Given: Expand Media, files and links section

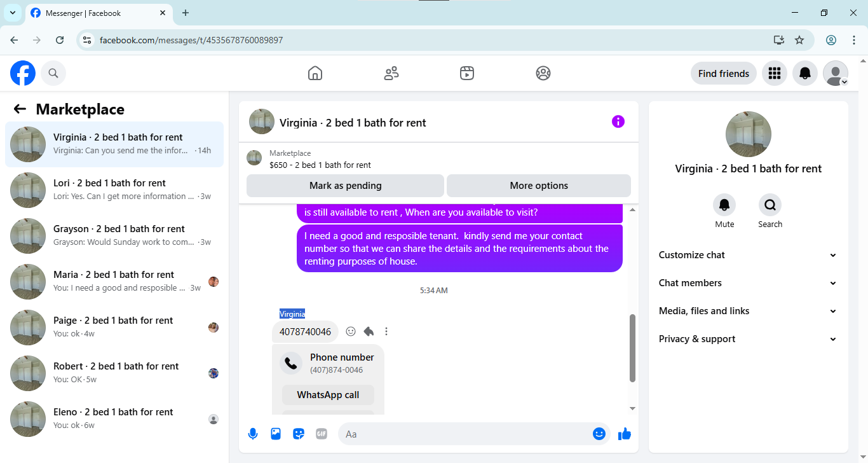Looking at the screenshot, I should 749,311.
